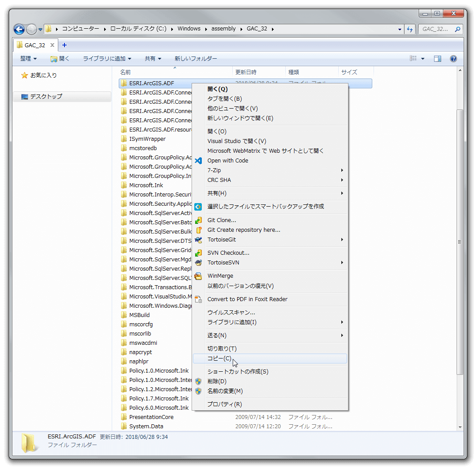Click the SVN Checkout icon

pos(198,253)
